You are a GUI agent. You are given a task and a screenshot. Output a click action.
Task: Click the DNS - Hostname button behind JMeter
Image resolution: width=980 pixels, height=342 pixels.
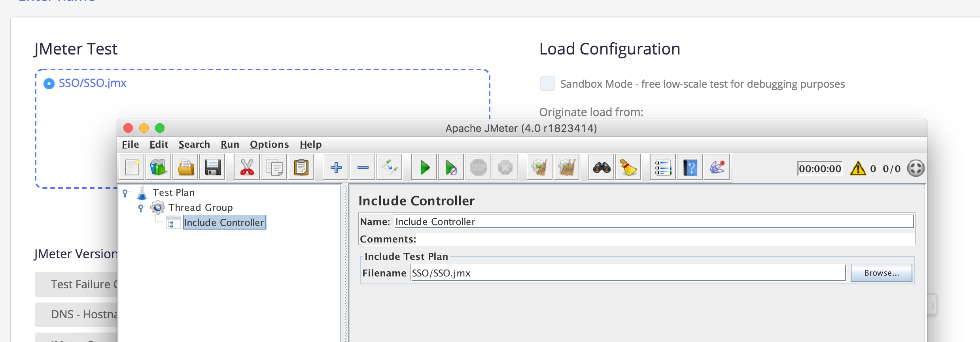click(76, 314)
